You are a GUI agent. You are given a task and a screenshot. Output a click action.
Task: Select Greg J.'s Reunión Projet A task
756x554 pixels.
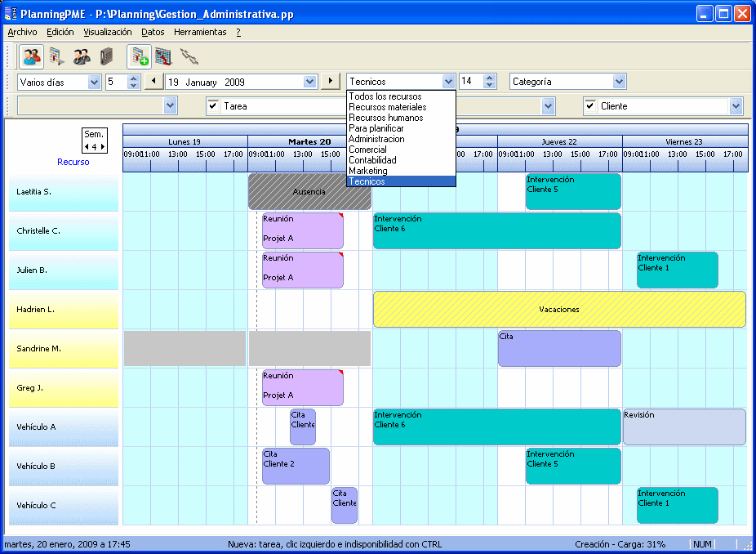click(303, 388)
